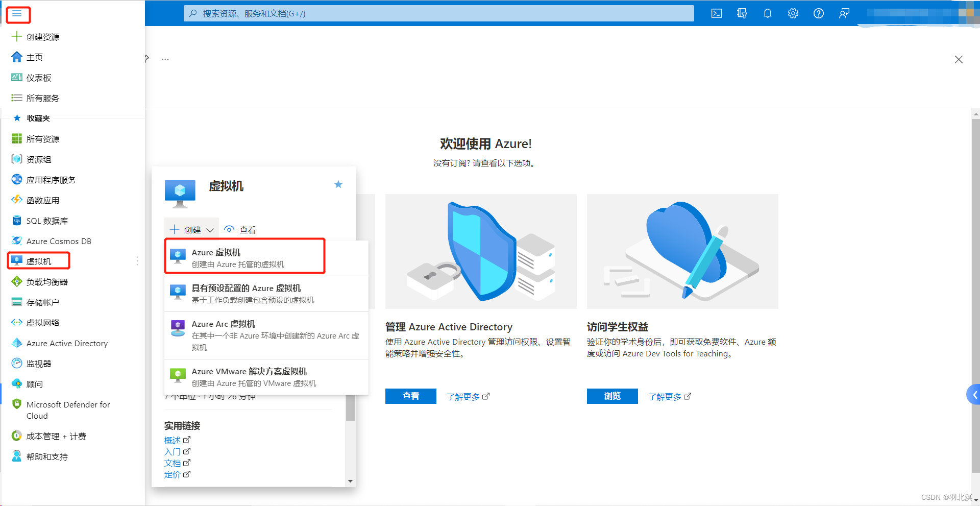Expand the side flyout chevron tab on the right edge
This screenshot has width=980, height=506.
[x=974, y=395]
